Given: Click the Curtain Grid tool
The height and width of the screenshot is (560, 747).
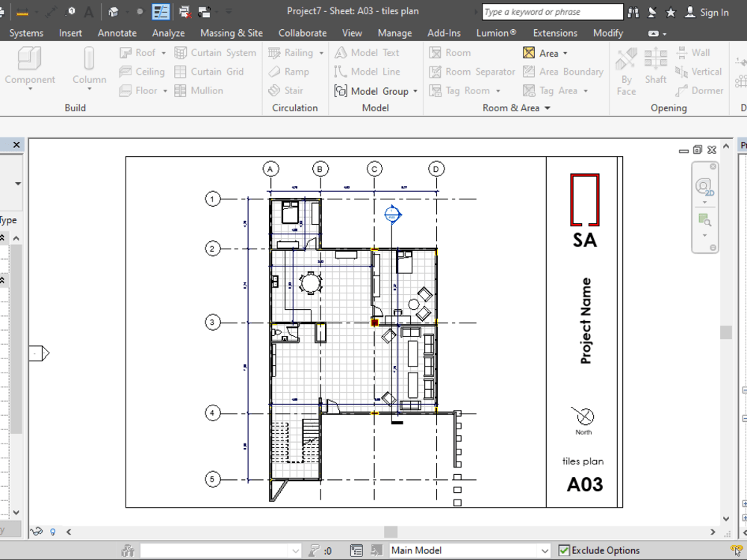Looking at the screenshot, I should tap(209, 72).
